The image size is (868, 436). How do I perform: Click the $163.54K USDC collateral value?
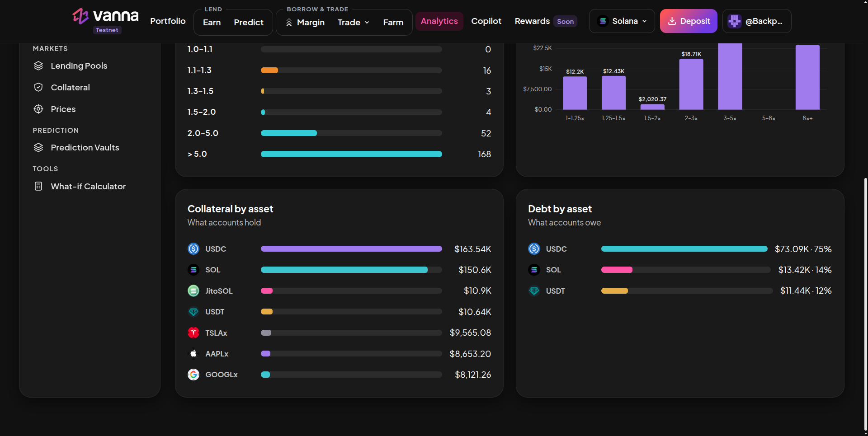tap(472, 249)
